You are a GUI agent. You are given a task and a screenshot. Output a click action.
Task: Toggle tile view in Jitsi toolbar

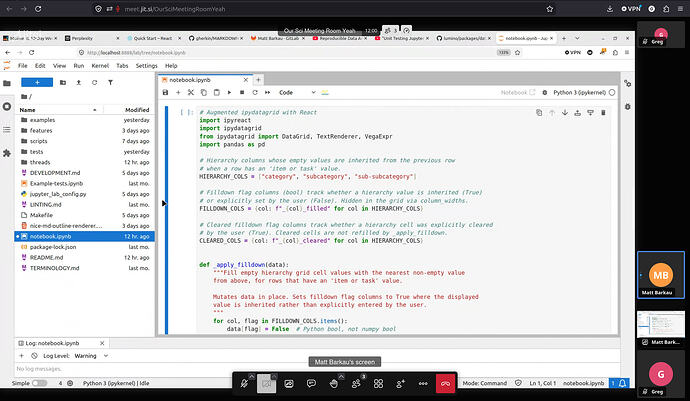tap(378, 383)
